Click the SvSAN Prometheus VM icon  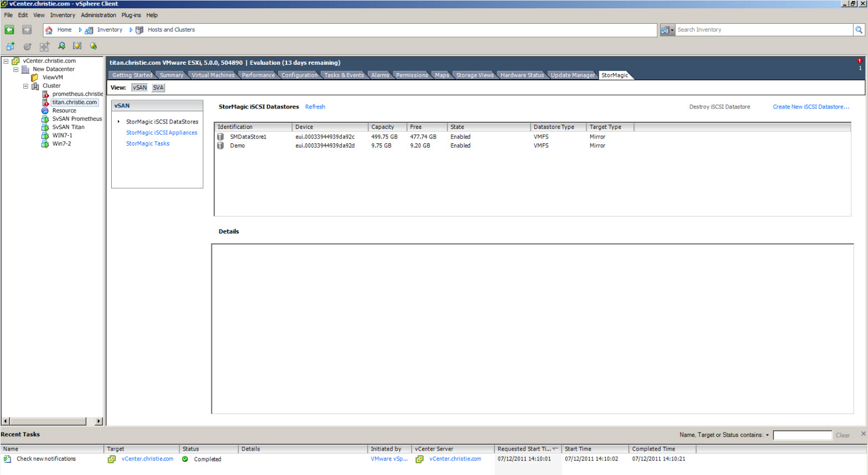click(45, 119)
